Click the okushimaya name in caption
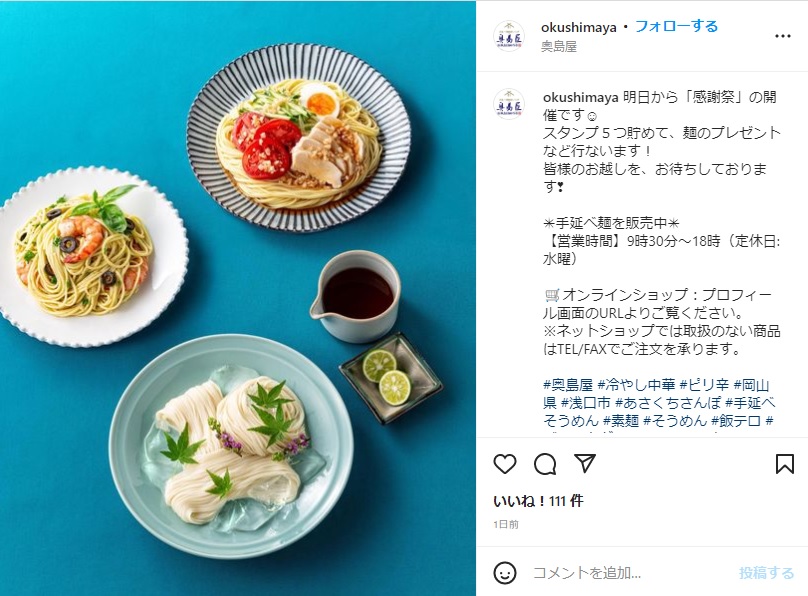The image size is (808, 596). coord(580,97)
